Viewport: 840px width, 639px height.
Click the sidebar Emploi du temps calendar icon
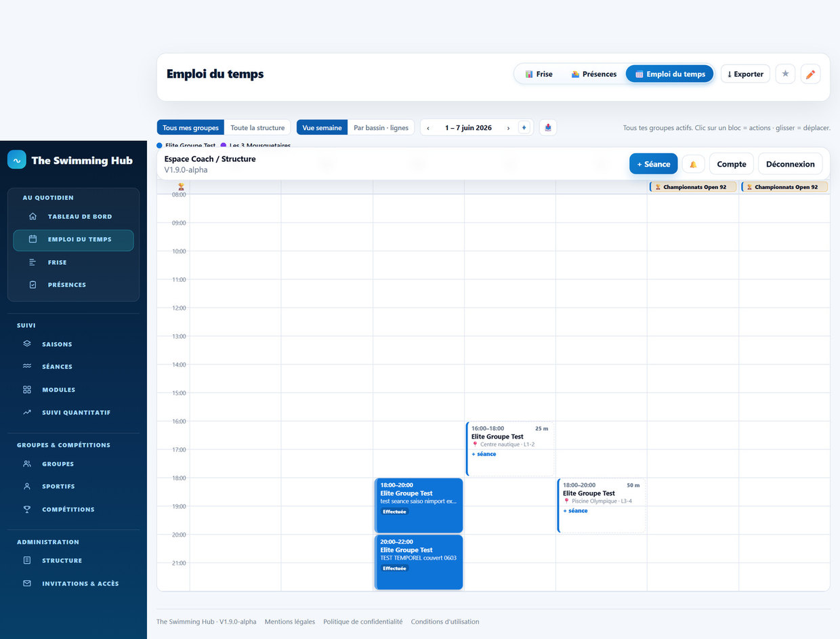click(x=33, y=239)
